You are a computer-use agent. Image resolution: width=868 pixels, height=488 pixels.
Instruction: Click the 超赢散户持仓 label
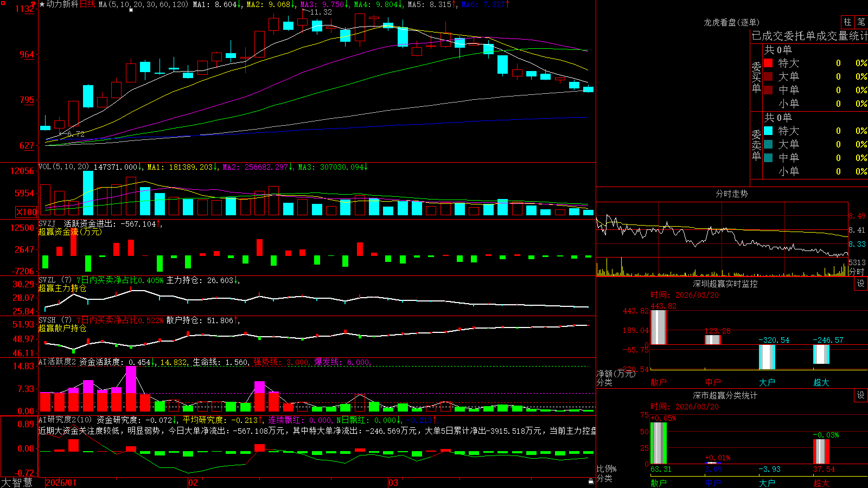coord(62,328)
